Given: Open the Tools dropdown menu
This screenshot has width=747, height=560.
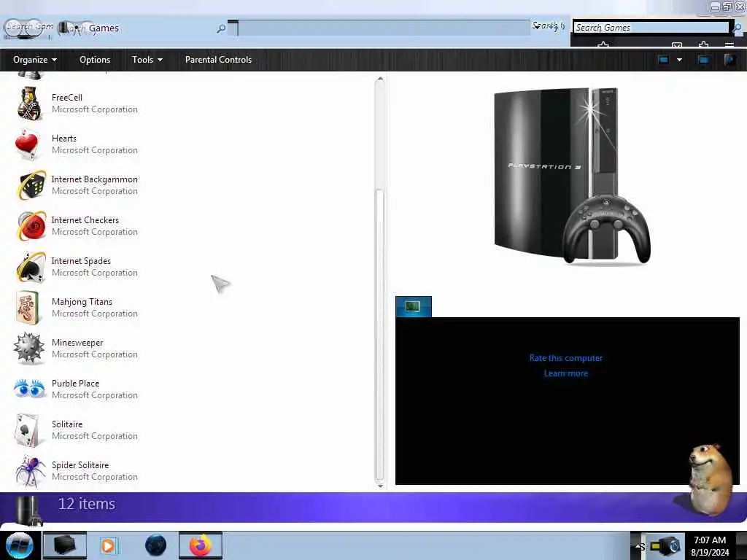Looking at the screenshot, I should tap(147, 60).
